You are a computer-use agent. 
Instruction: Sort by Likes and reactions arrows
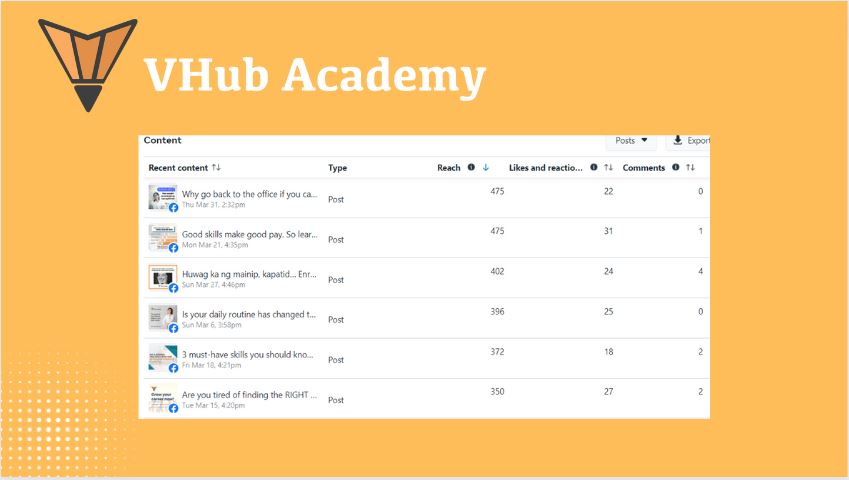tap(609, 167)
